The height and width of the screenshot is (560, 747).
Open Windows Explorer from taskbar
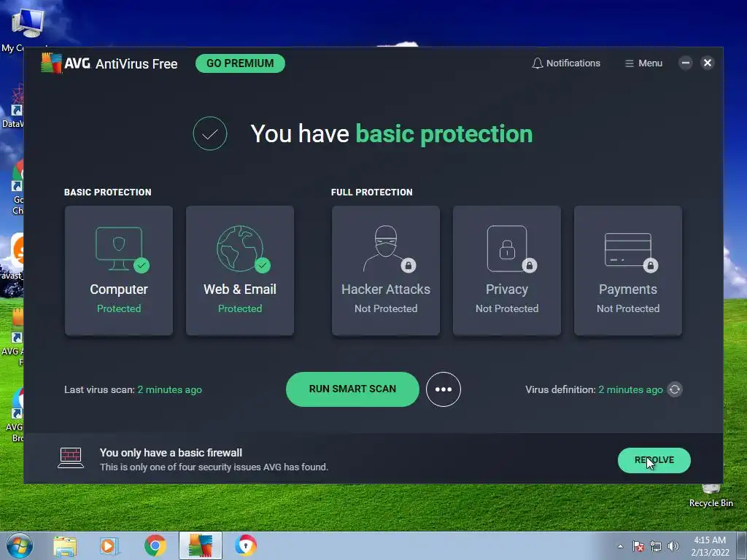point(65,545)
